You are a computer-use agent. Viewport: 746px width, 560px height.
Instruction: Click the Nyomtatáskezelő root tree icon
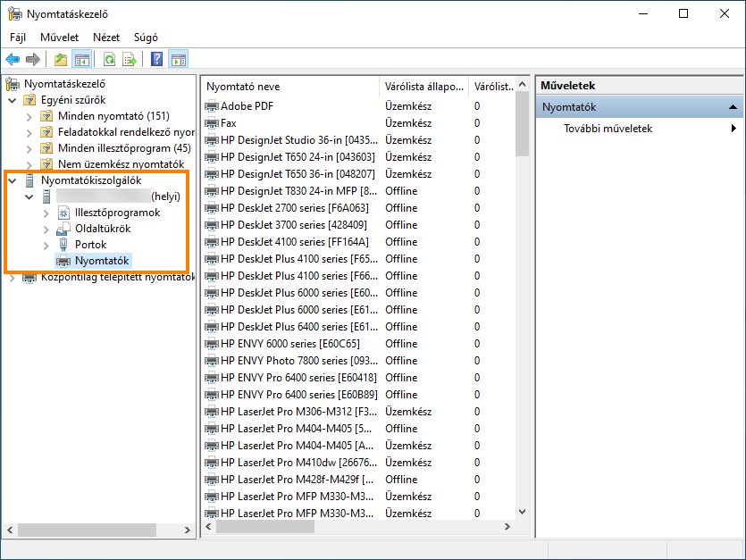tap(13, 84)
